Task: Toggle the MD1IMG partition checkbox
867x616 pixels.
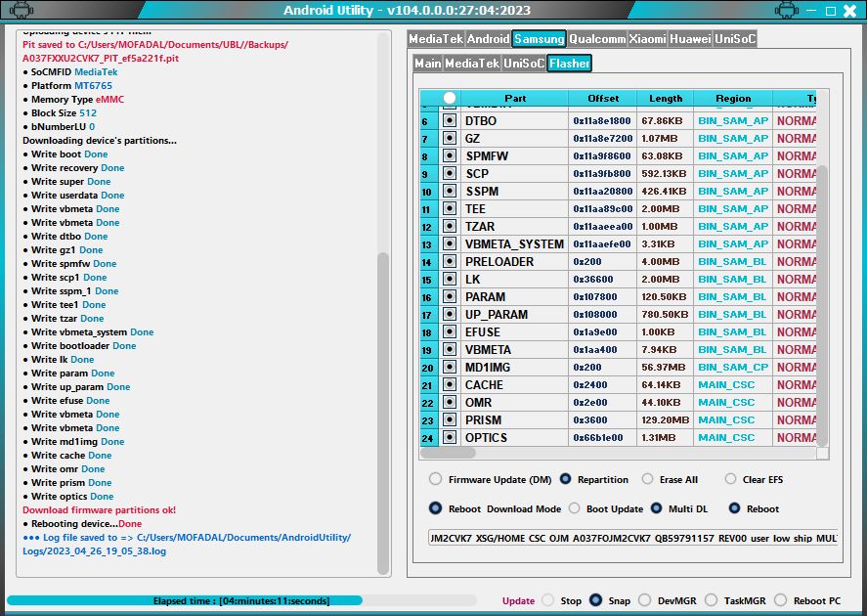Action: (450, 368)
